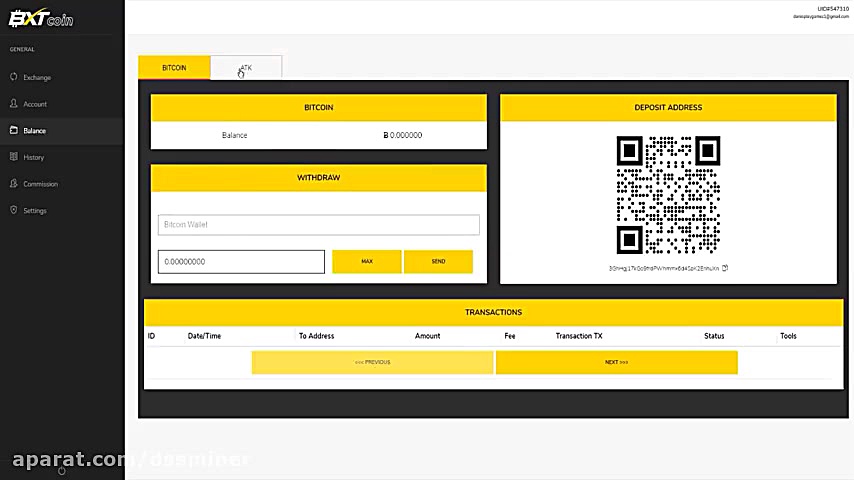Focus the withdraw amount field
Image resolution: width=854 pixels, height=480 pixels.
click(x=241, y=262)
